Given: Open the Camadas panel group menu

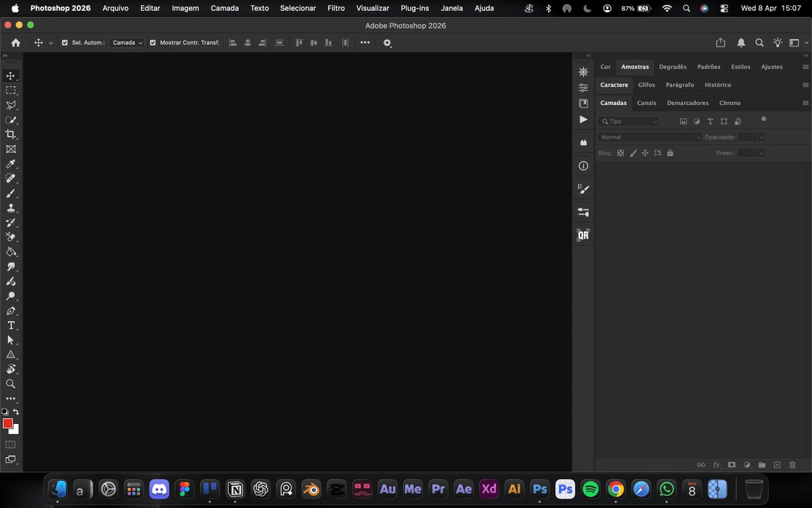Looking at the screenshot, I should [x=805, y=103].
